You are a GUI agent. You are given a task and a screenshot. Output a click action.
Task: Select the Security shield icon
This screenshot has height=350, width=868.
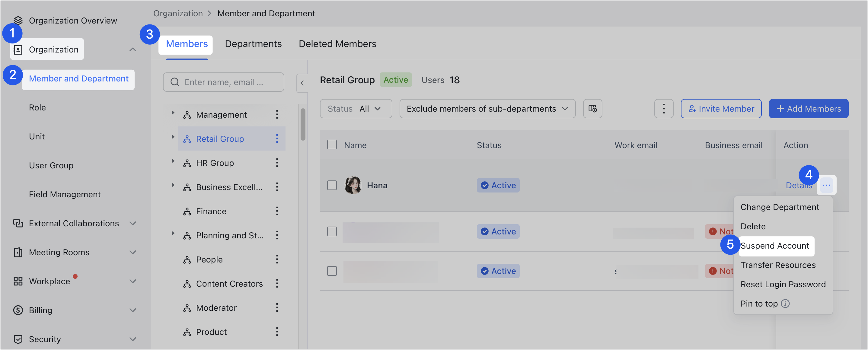(18, 339)
